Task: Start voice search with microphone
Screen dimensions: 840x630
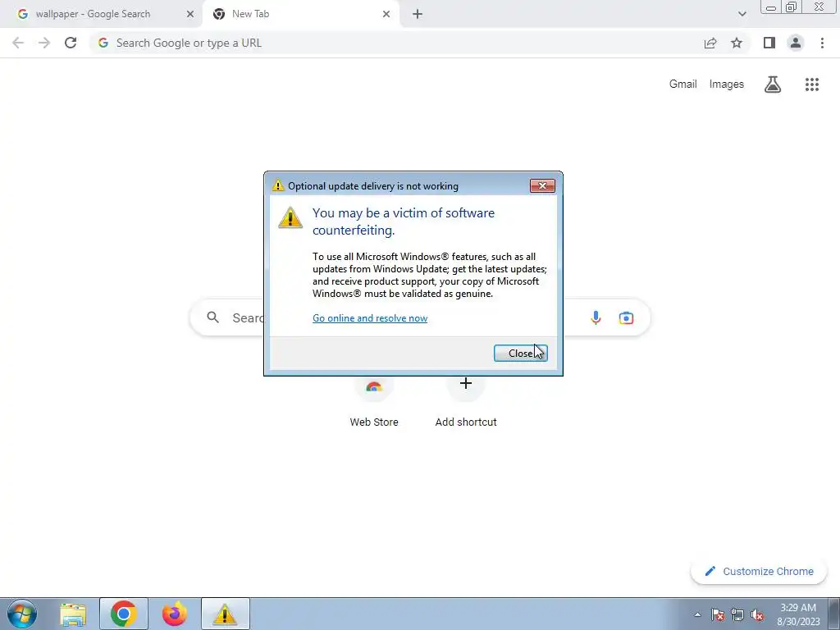Action: 596,317
